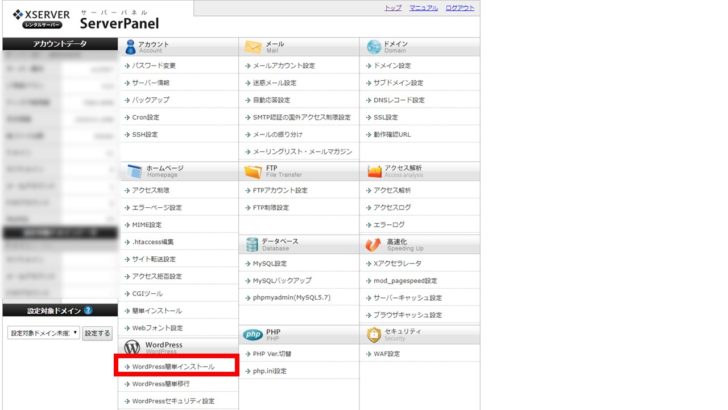
Task: Open サブドメイン設定
Action: (x=398, y=83)
